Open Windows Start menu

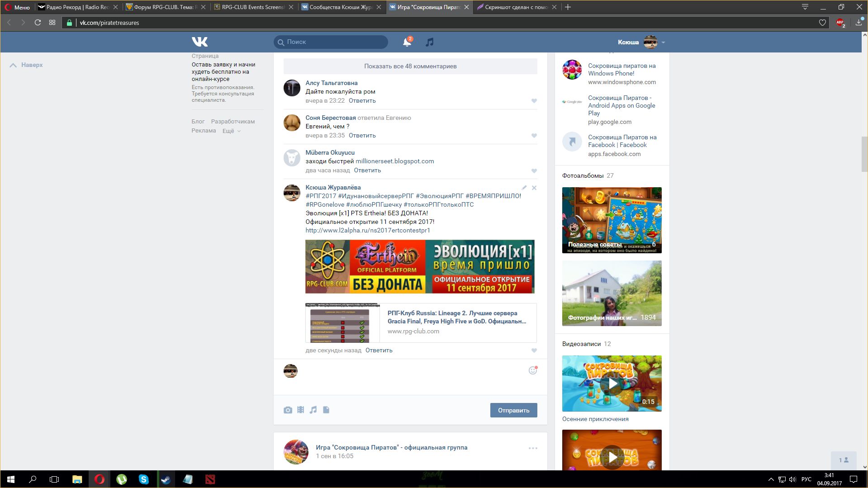coord(11,479)
